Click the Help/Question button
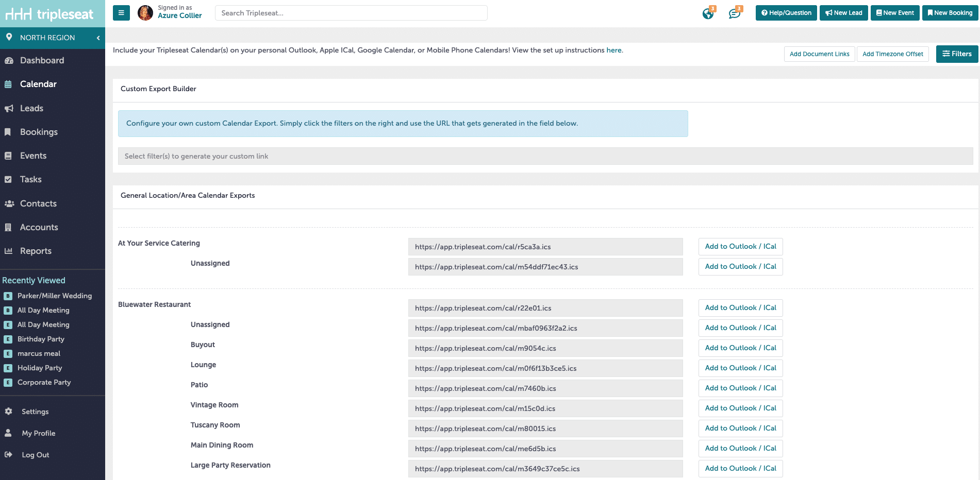980x480 pixels. [x=786, y=13]
